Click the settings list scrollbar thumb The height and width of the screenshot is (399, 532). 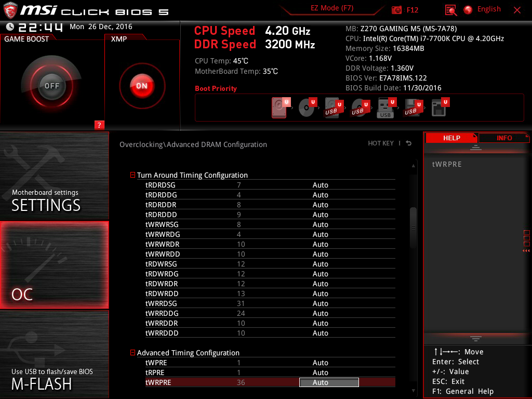(x=413, y=228)
